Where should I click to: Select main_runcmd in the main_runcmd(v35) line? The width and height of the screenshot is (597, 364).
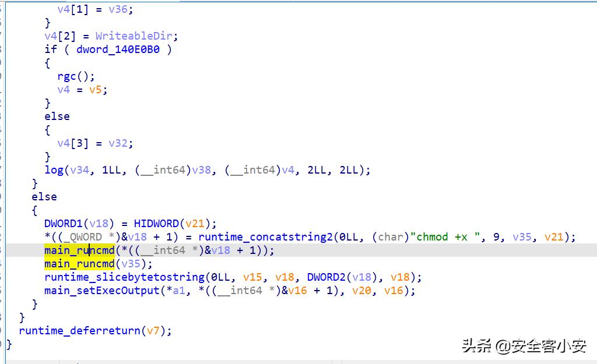[79, 264]
